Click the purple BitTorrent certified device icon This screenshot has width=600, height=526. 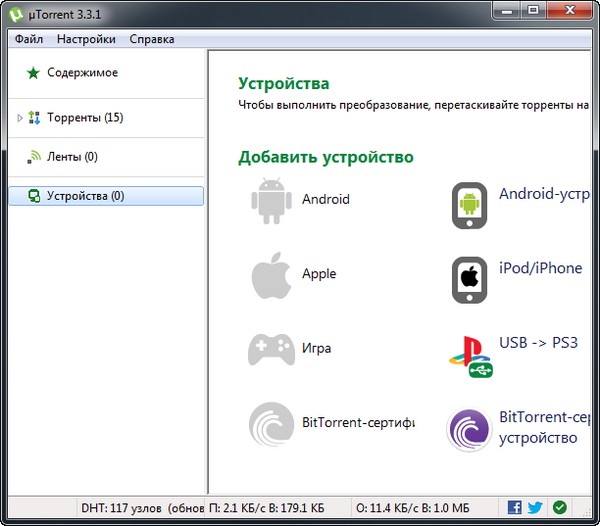pos(470,430)
